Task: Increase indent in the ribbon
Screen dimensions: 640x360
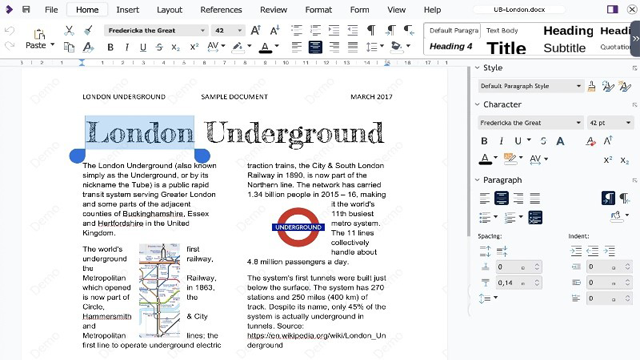Action: (x=334, y=30)
